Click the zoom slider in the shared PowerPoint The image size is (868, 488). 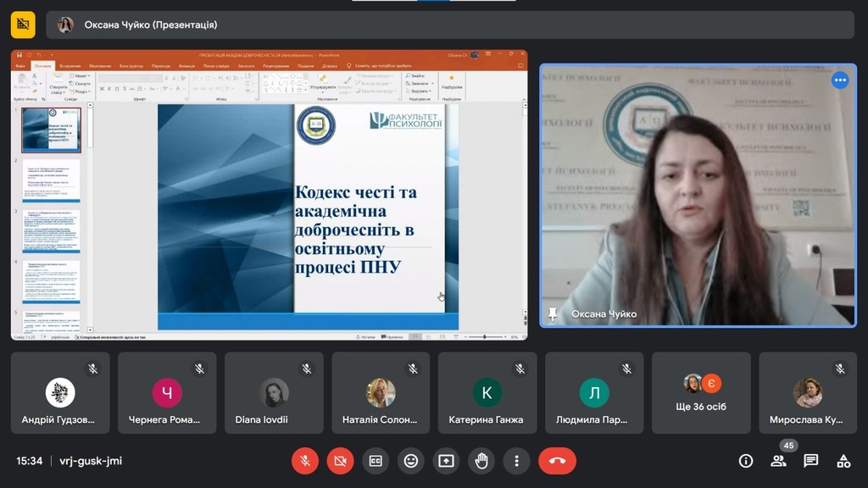pyautogui.click(x=486, y=336)
